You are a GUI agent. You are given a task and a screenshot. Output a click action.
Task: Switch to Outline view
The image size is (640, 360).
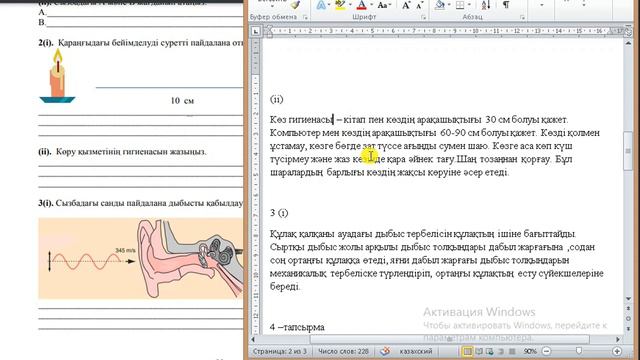click(x=501, y=351)
